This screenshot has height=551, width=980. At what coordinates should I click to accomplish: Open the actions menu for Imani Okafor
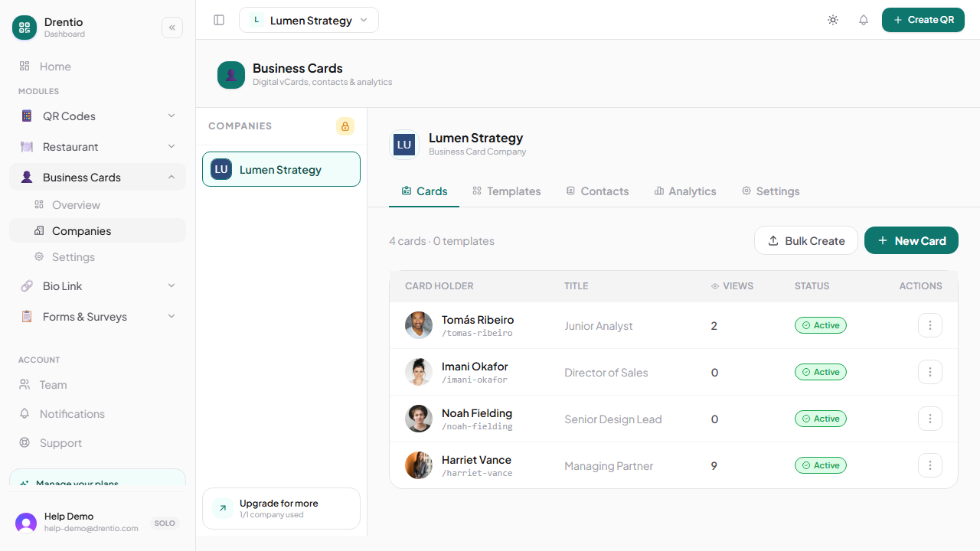pyautogui.click(x=930, y=372)
